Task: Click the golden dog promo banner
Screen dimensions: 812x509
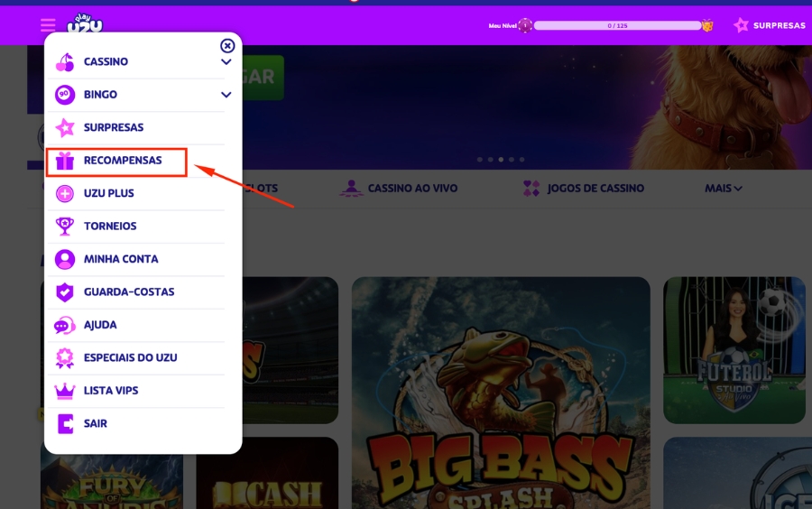Action: click(527, 107)
